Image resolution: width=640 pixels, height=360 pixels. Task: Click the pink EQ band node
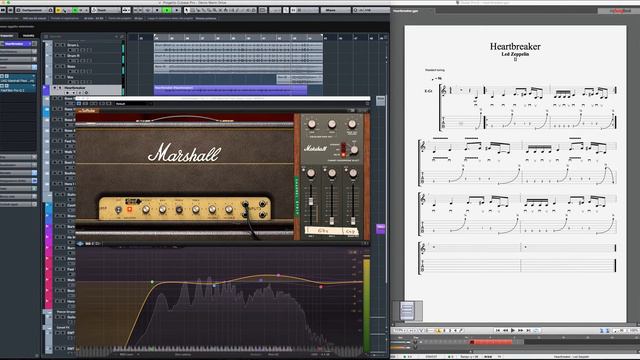tap(278, 276)
